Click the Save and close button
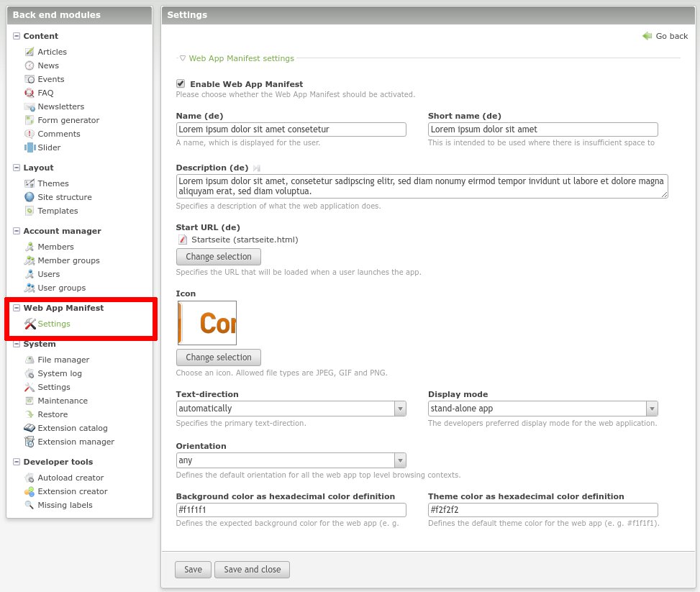700x592 pixels. pos(253,570)
